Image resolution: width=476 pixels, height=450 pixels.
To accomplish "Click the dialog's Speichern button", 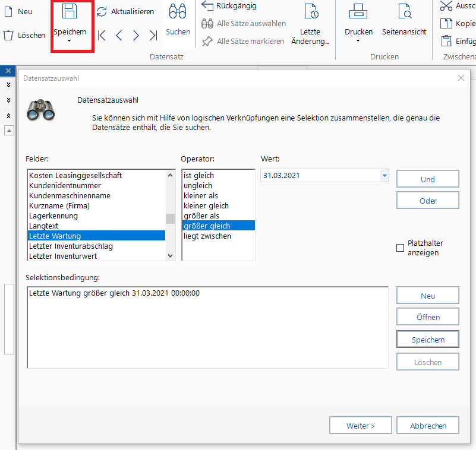I will (x=427, y=340).
